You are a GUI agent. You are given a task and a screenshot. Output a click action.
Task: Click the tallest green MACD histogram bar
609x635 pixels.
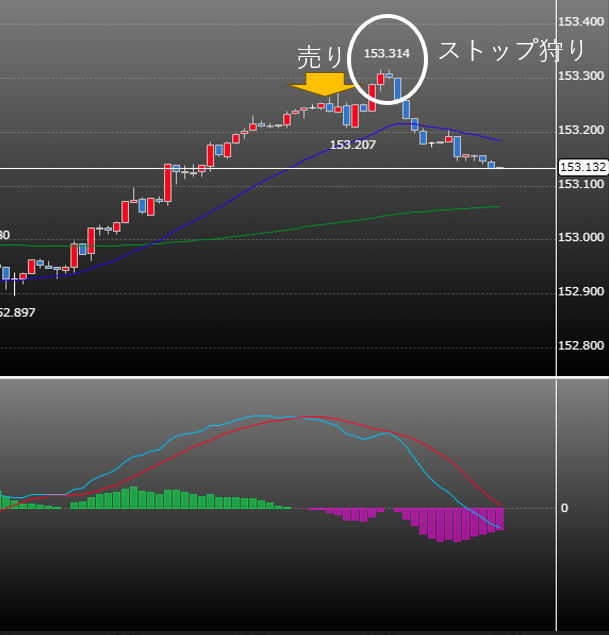click(134, 498)
